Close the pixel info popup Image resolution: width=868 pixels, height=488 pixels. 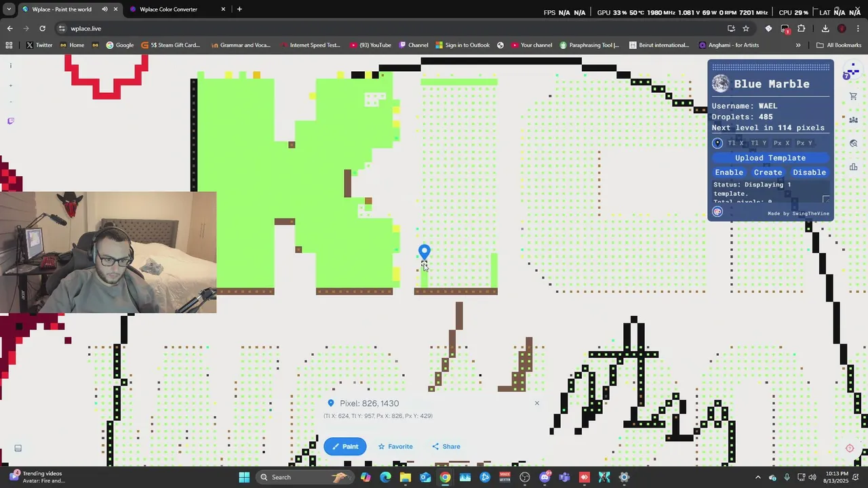pyautogui.click(x=536, y=403)
